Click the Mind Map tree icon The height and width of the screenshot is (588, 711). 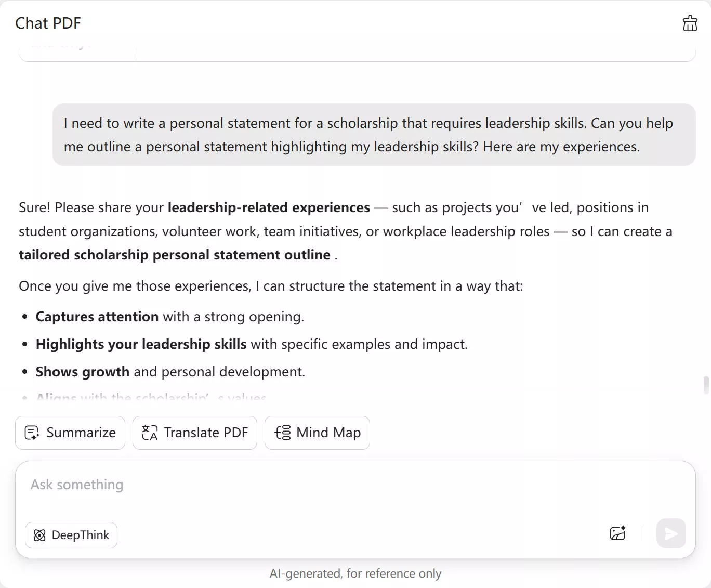(x=283, y=433)
